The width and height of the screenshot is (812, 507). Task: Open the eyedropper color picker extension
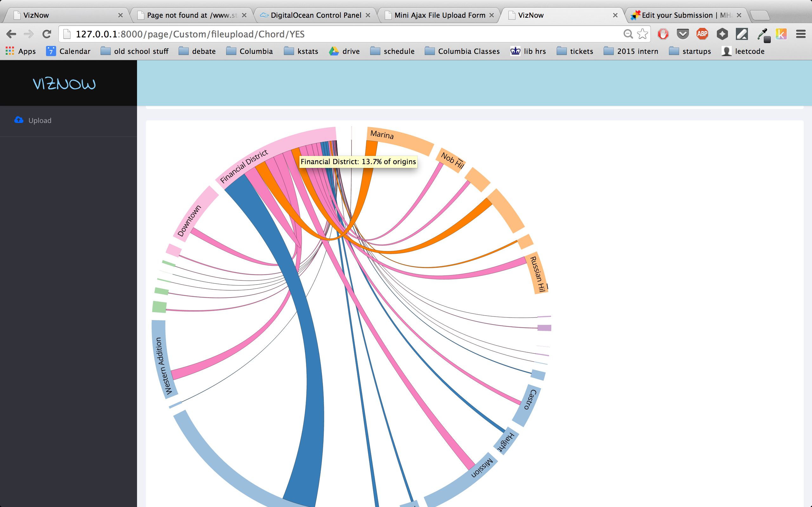(763, 34)
